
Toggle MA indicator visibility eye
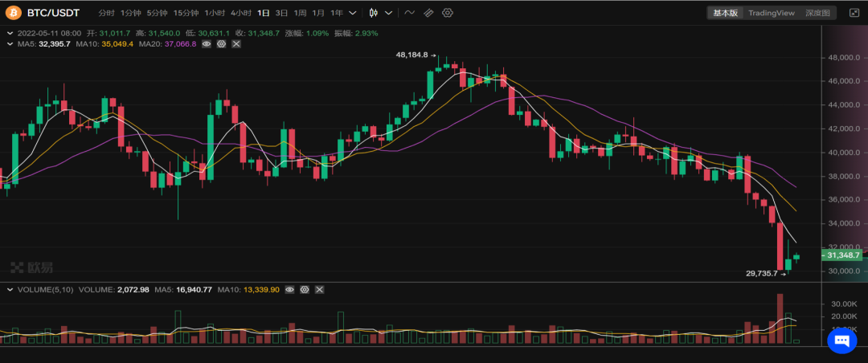(207, 43)
